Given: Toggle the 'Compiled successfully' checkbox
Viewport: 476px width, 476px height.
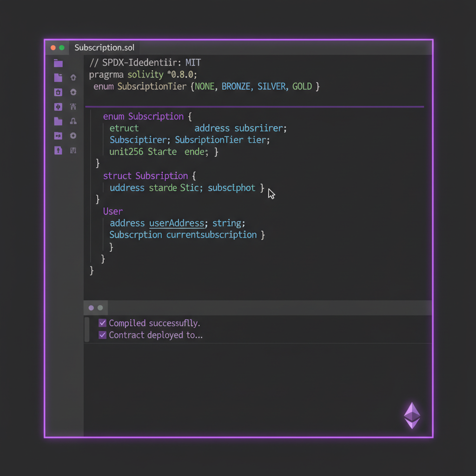Looking at the screenshot, I should pos(102,323).
